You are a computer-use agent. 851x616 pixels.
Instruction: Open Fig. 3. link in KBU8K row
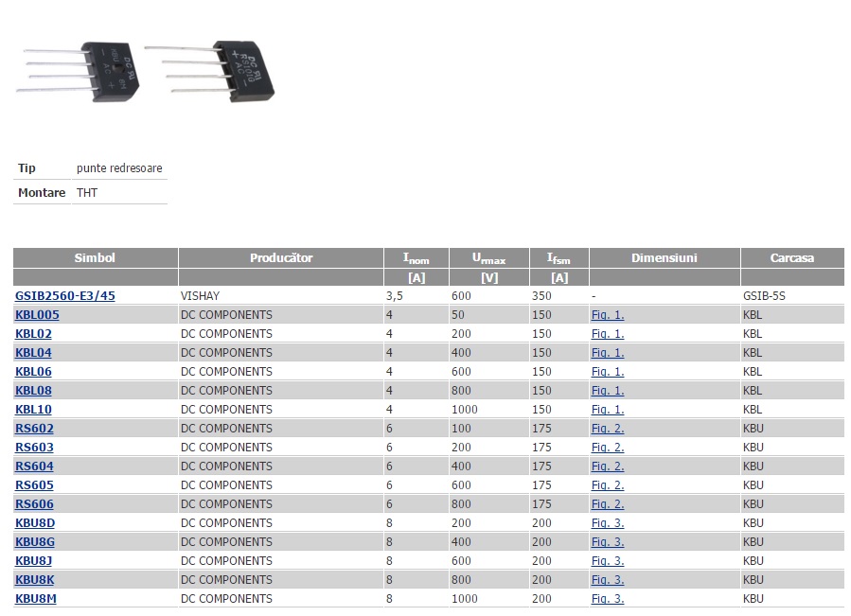[x=608, y=579]
